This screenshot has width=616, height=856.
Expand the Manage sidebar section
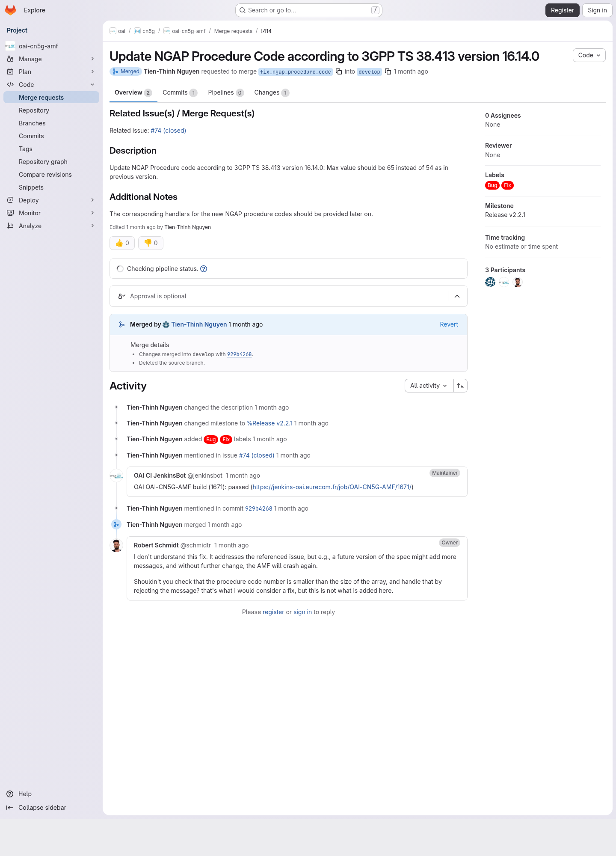51,59
